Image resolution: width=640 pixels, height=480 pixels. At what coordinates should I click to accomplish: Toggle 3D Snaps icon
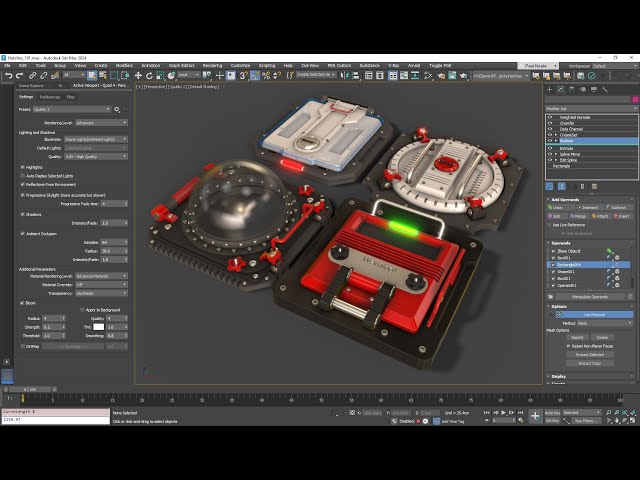[x=243, y=76]
